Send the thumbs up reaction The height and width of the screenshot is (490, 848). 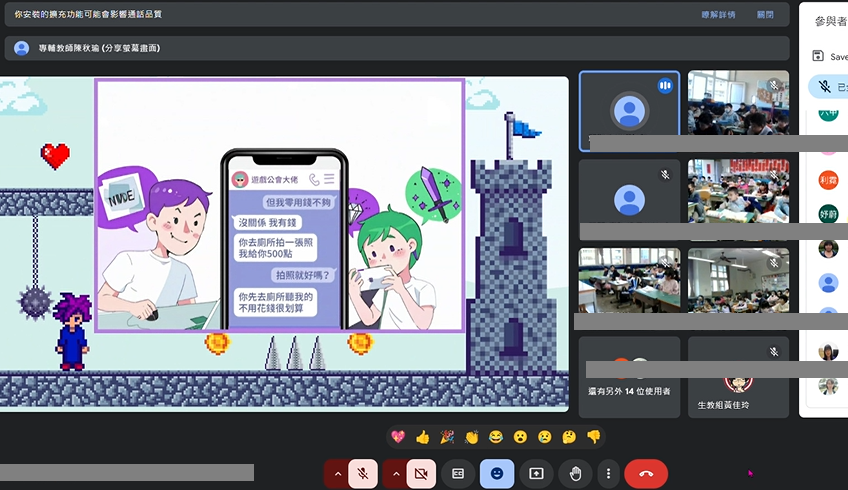click(x=422, y=437)
